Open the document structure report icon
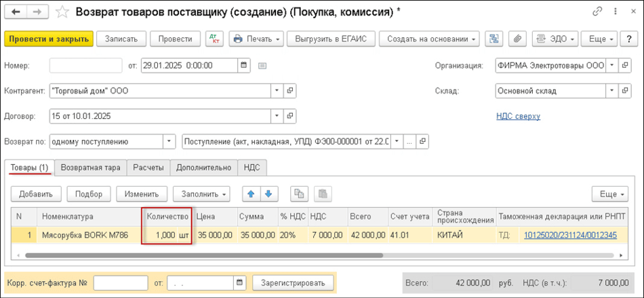This screenshot has width=644, height=298. pos(494,39)
